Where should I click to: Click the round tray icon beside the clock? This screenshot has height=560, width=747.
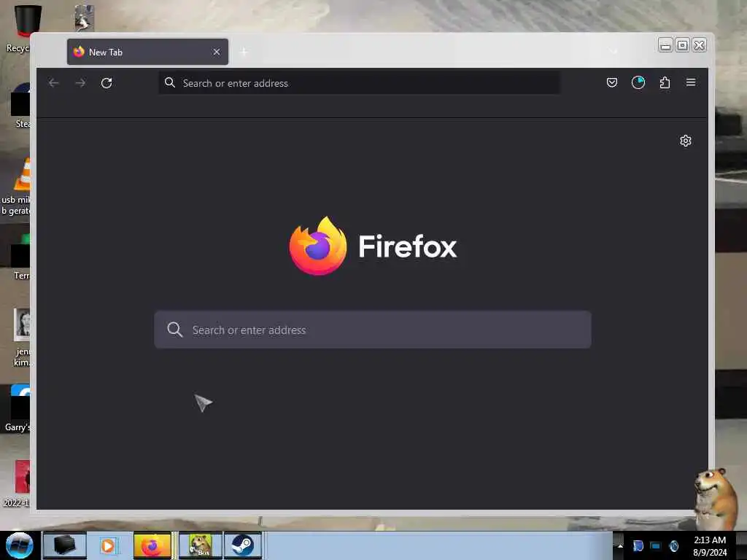pyautogui.click(x=673, y=545)
